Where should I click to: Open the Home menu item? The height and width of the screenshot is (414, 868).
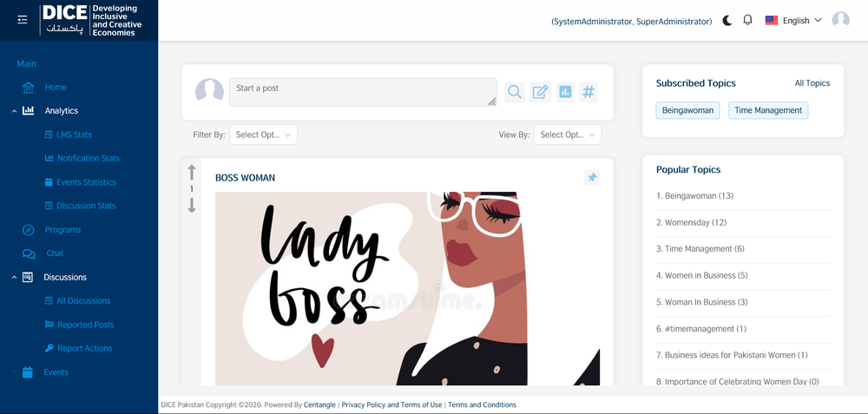(56, 88)
